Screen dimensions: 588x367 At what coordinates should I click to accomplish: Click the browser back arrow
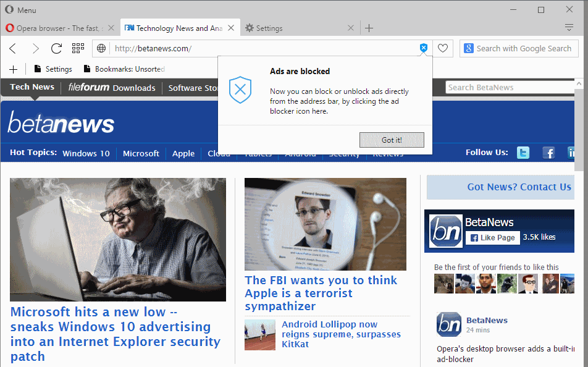pos(13,48)
